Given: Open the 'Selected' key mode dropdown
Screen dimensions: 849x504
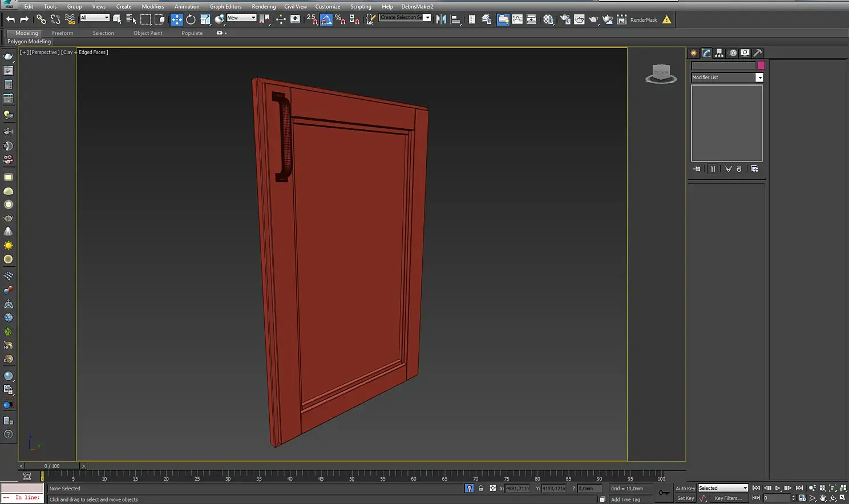Looking at the screenshot, I should pos(723,489).
